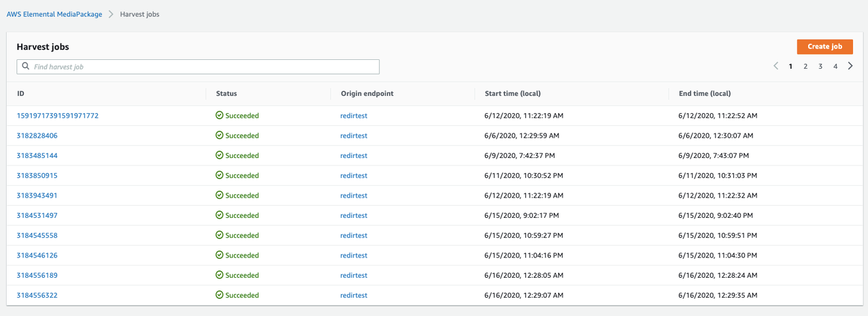Open harvest job 3183485144
868x316 pixels.
[x=37, y=156]
